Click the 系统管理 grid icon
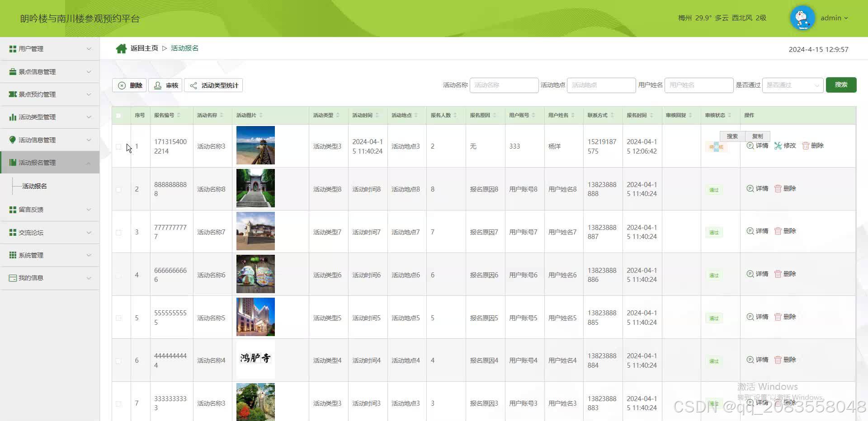The height and width of the screenshot is (421, 868). click(x=13, y=255)
